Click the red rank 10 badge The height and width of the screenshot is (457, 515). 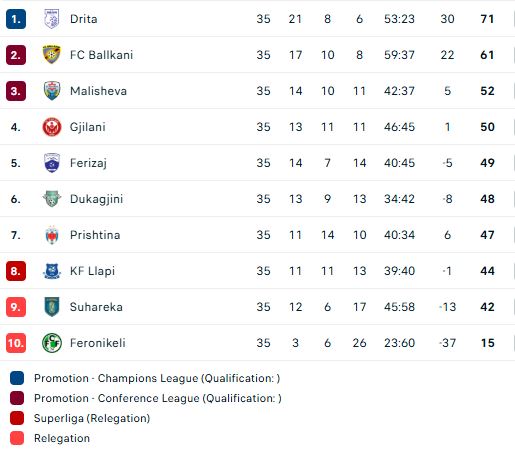[x=16, y=343]
